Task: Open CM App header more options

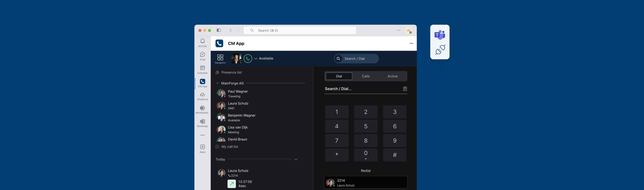Action: pyautogui.click(x=411, y=44)
